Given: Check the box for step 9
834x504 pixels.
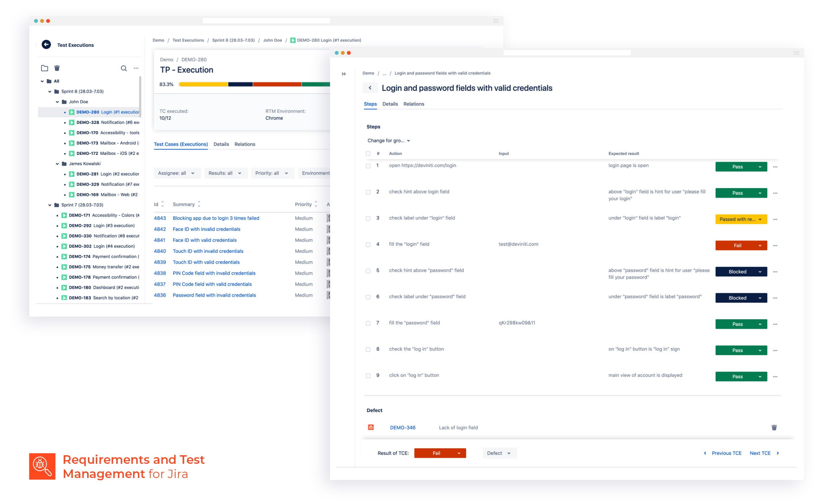Looking at the screenshot, I should coord(369,377).
